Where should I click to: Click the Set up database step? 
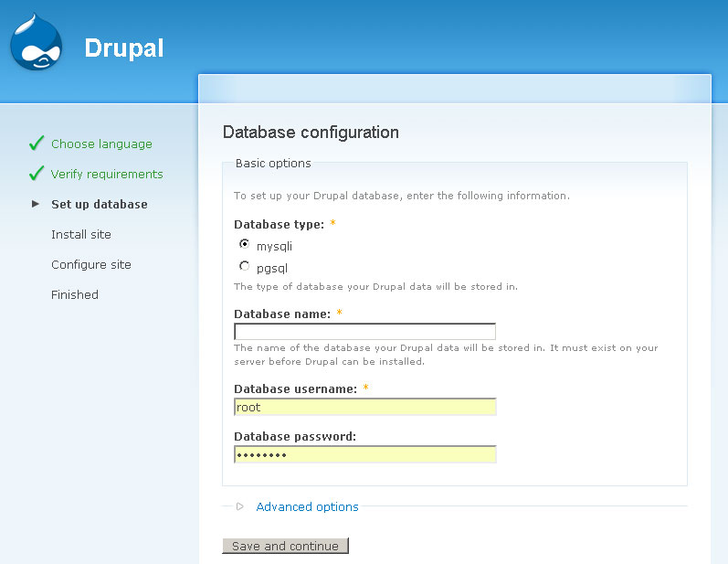coord(100,205)
